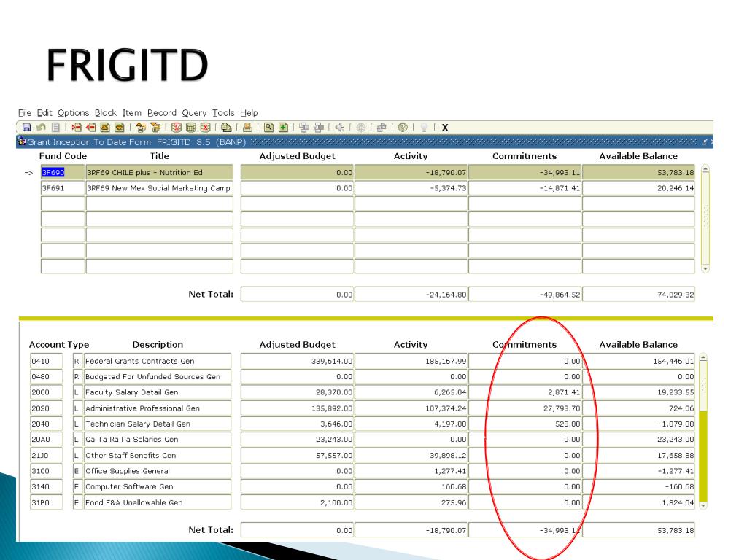Open the Tools menu
The image size is (747, 560).
point(223,113)
